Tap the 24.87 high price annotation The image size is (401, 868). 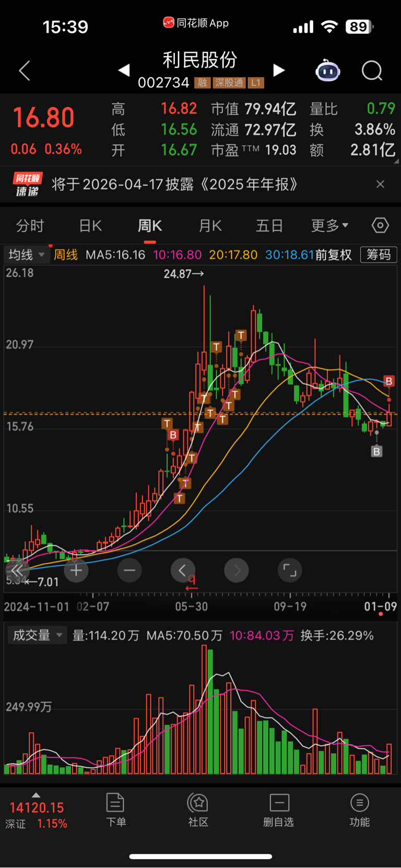tap(184, 274)
